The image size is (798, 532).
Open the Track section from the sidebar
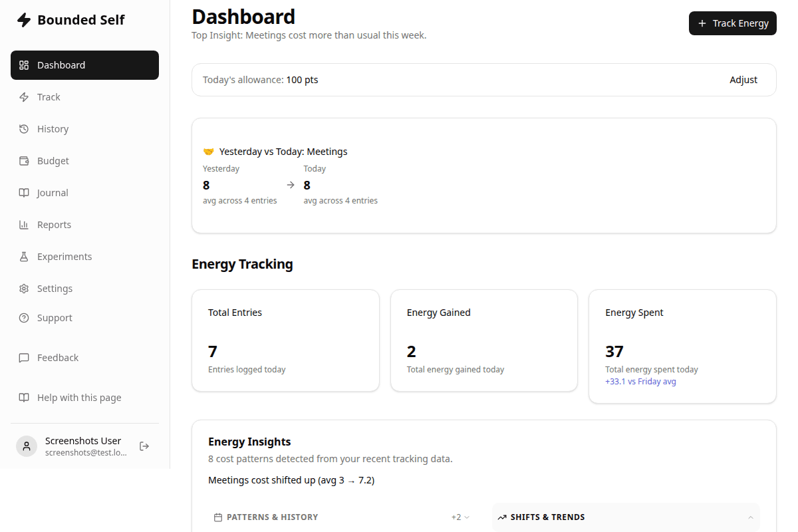click(x=49, y=96)
